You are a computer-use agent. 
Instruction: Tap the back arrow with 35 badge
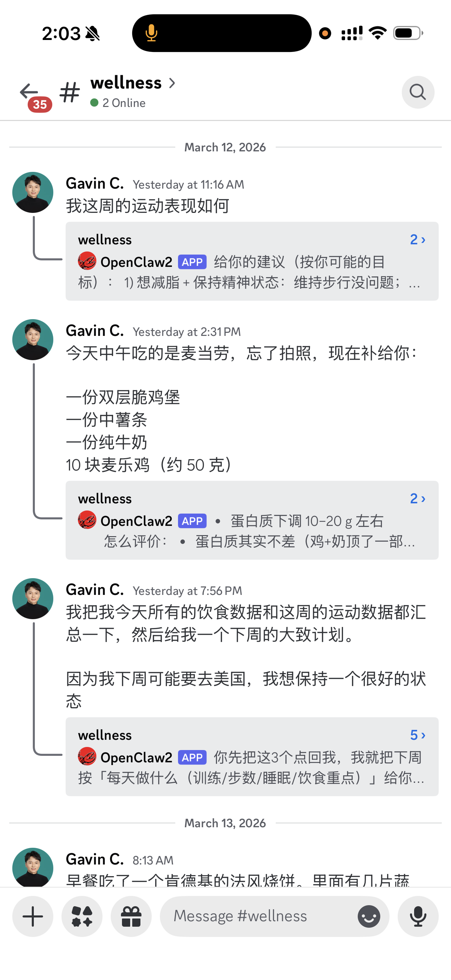(x=30, y=93)
